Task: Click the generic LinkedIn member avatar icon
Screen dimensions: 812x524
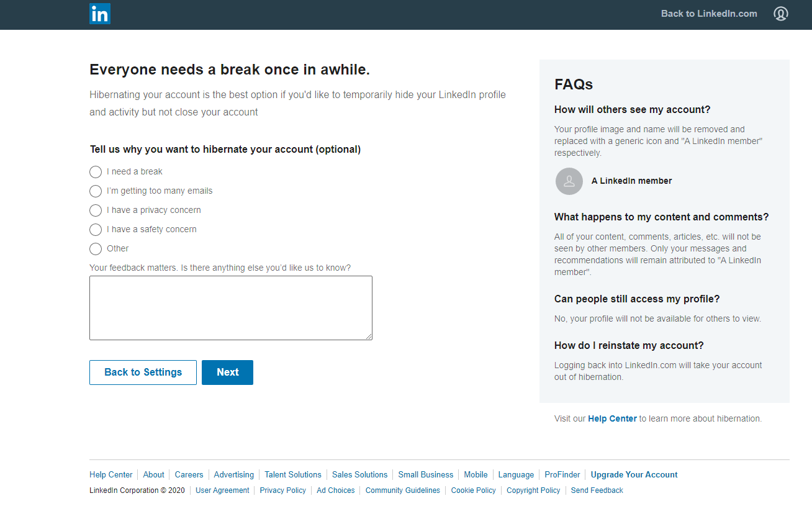Action: pos(569,181)
